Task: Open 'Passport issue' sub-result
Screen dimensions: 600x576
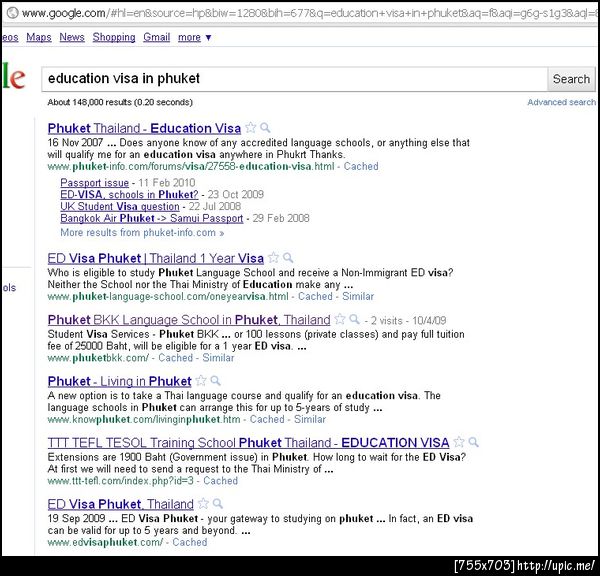Action: tap(95, 183)
